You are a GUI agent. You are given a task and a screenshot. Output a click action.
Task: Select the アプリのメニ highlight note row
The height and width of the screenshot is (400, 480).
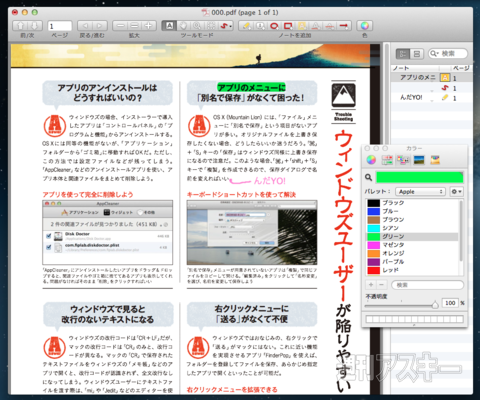point(432,78)
